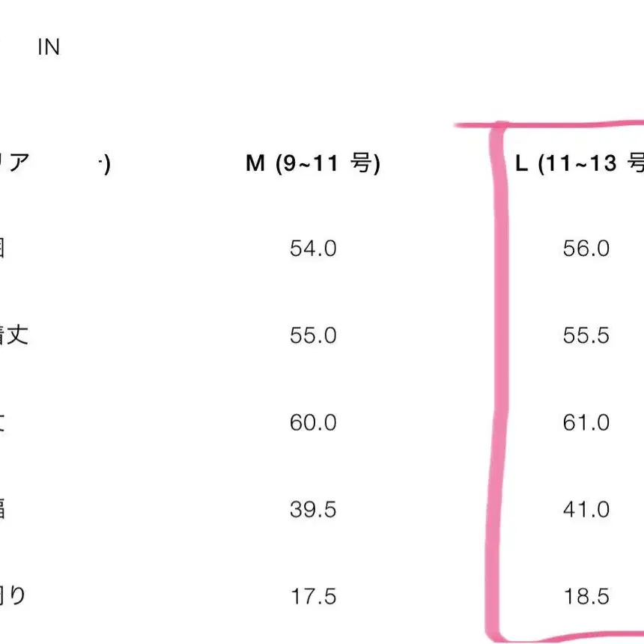Select the 55.0 measurement cell
Screen dimensions: 644x644
click(x=313, y=335)
